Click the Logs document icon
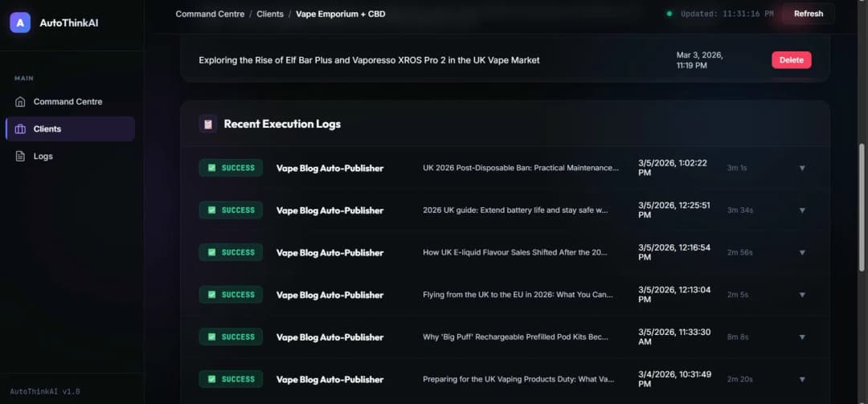The image size is (868, 404). coord(21,157)
